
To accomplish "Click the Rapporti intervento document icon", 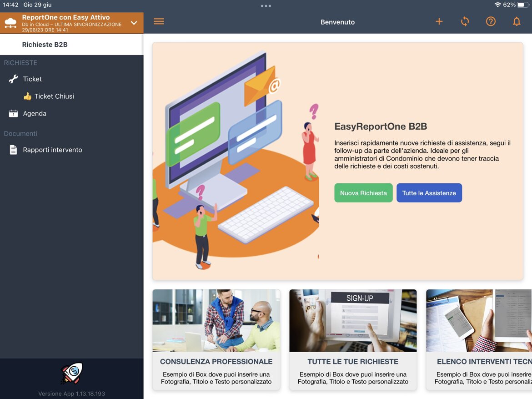I will click(x=13, y=150).
